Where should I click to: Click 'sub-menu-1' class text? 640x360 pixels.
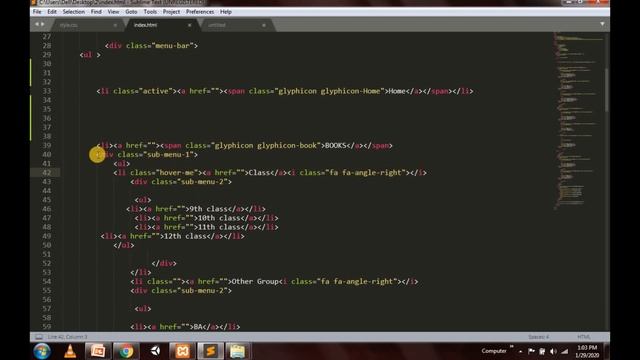(170, 155)
